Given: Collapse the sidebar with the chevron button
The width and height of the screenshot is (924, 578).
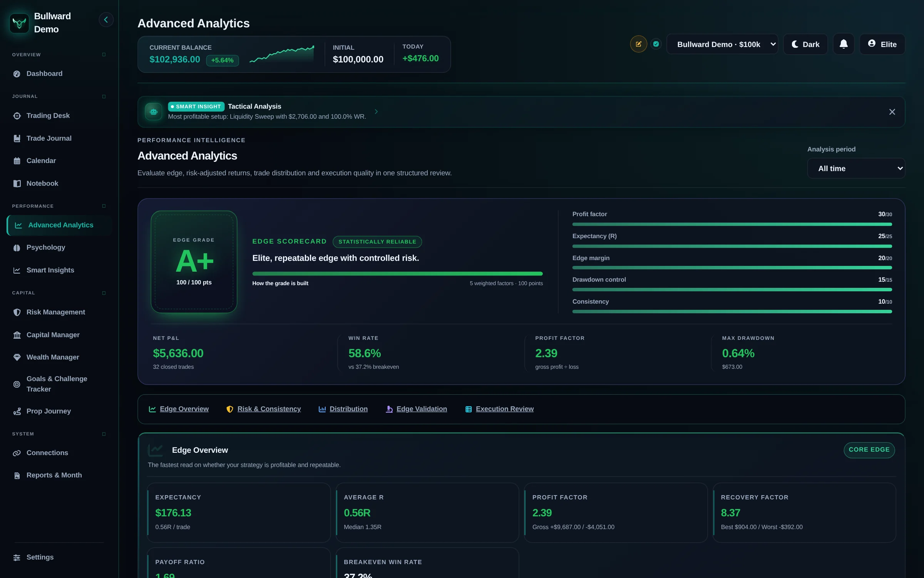Looking at the screenshot, I should [106, 20].
